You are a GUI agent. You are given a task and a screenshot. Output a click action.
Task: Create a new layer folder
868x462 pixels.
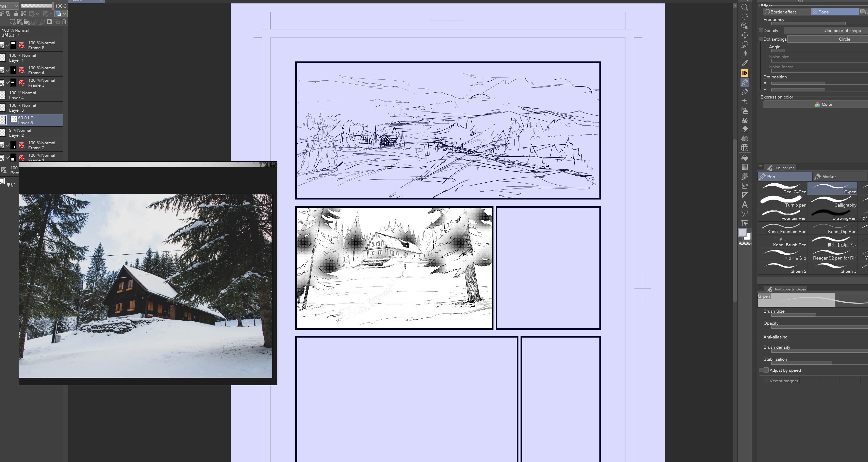point(27,22)
